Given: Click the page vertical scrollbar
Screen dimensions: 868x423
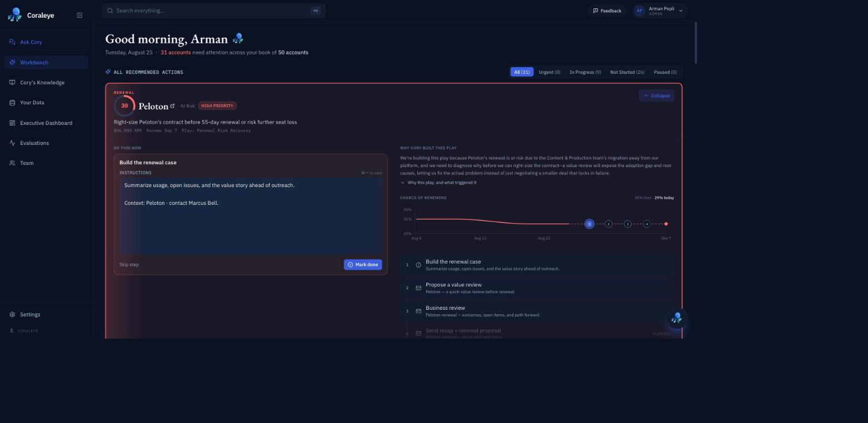Looking at the screenshot, I should click(x=696, y=43).
